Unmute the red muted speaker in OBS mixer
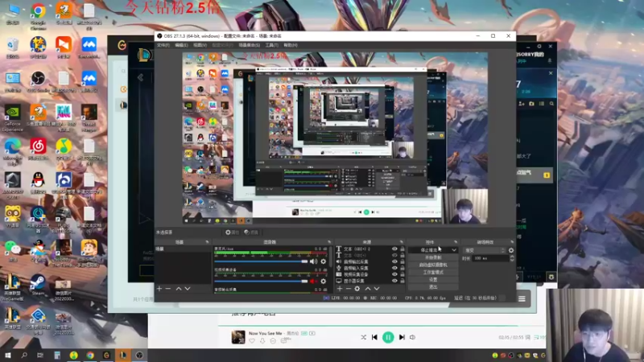This screenshot has width=644, height=362. (313, 281)
